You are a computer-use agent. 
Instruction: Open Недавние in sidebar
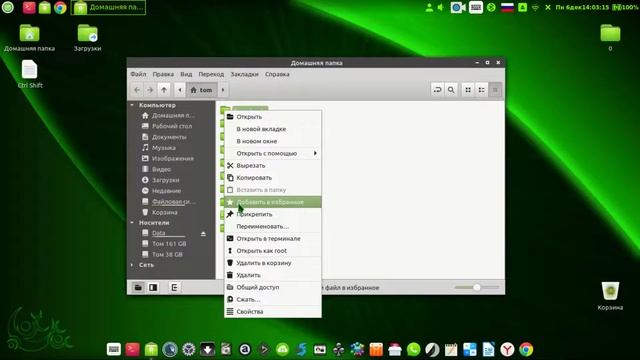click(166, 191)
